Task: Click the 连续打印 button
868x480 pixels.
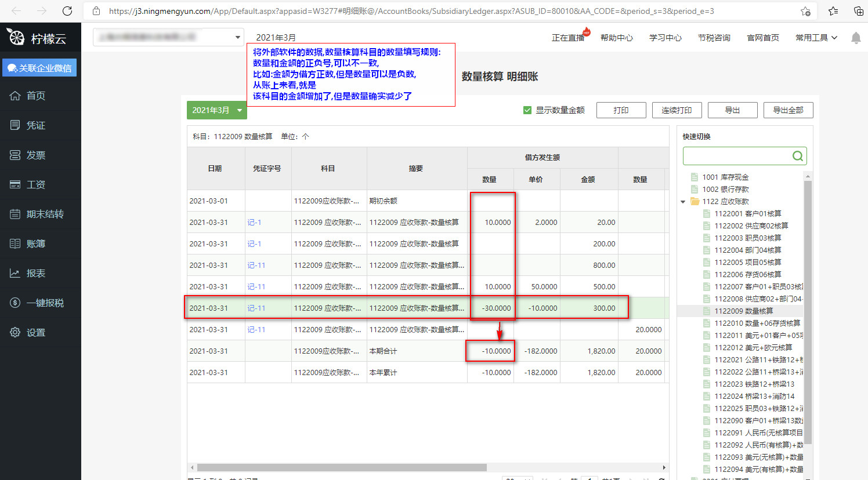Action: [677, 110]
